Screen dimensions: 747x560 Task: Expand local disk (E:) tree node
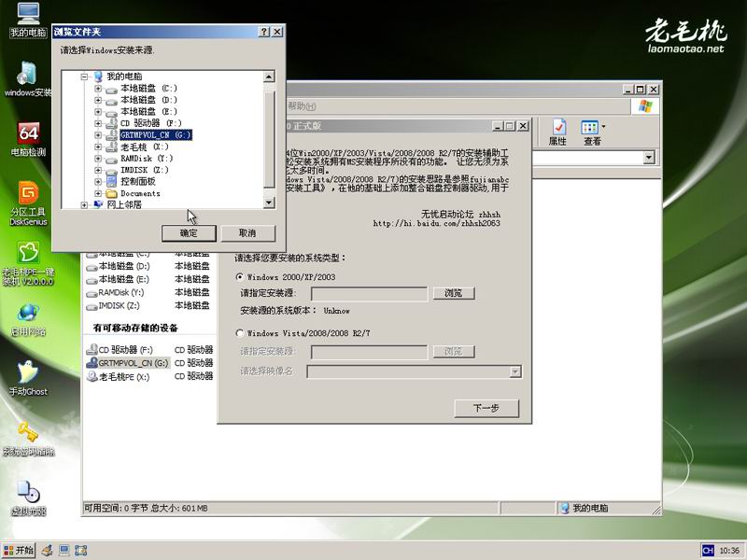pyautogui.click(x=98, y=112)
